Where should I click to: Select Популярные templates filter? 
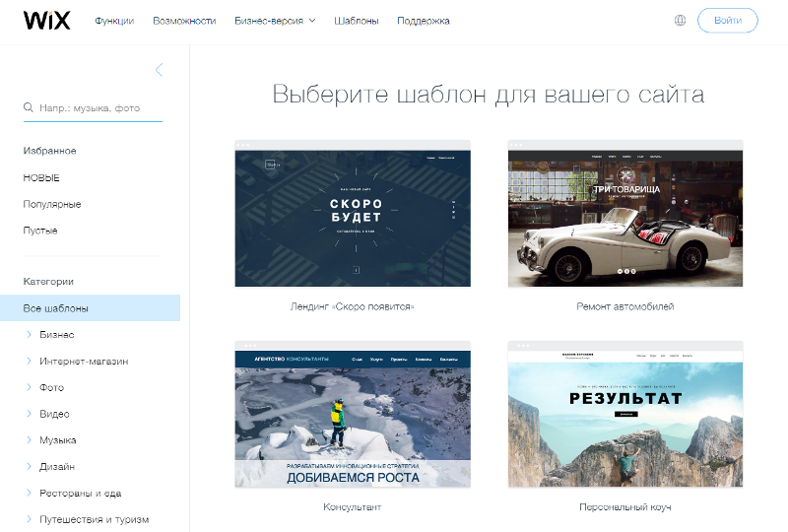pos(52,204)
